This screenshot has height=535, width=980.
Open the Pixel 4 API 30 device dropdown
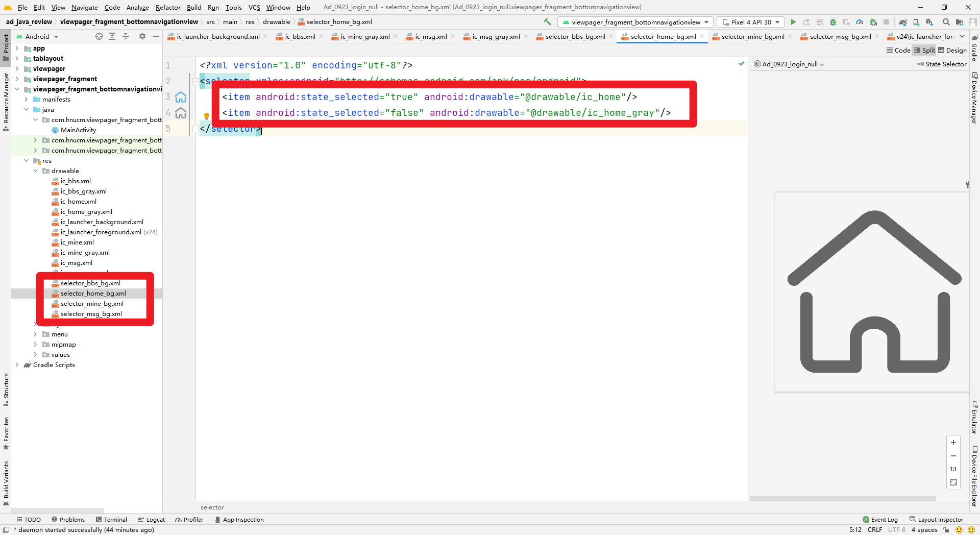[751, 22]
